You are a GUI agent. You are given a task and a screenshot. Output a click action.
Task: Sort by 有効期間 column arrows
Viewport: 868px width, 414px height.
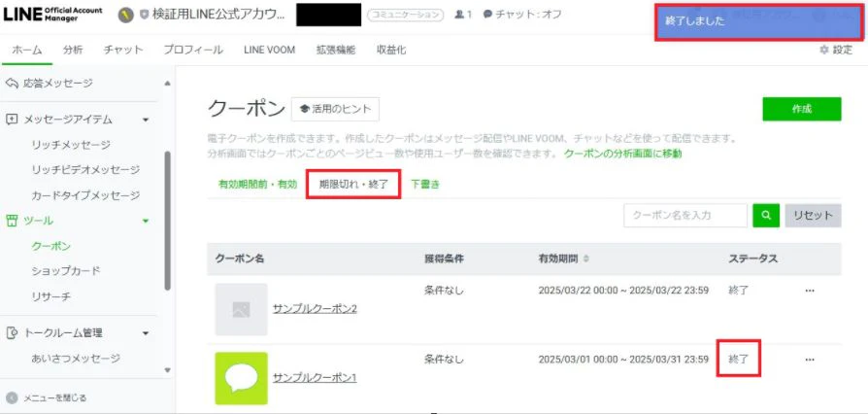[586, 259]
